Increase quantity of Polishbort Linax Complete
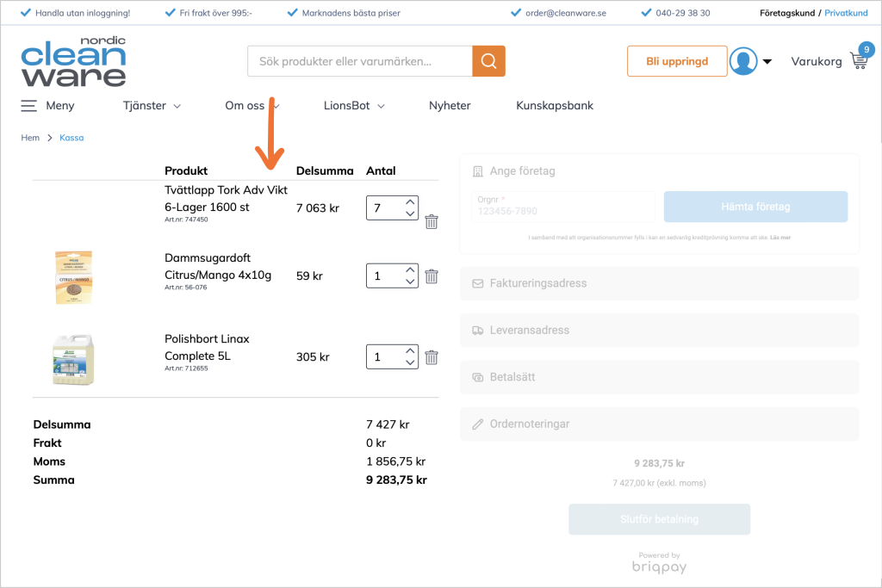The image size is (882, 588). (x=410, y=351)
